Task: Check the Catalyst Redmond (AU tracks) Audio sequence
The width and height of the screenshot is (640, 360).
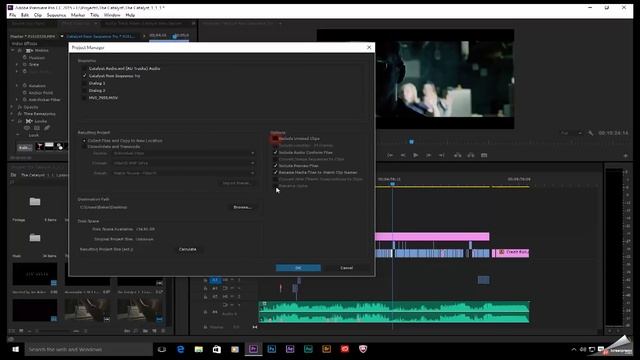Action: pos(84,69)
